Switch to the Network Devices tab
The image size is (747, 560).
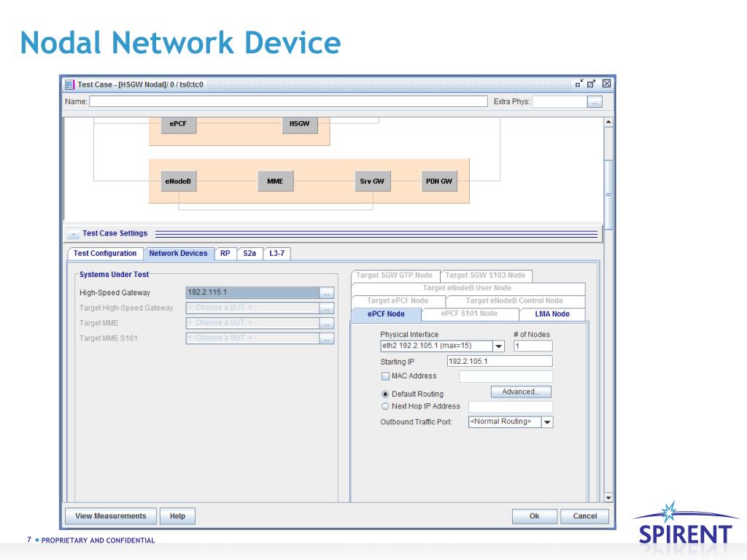point(179,254)
